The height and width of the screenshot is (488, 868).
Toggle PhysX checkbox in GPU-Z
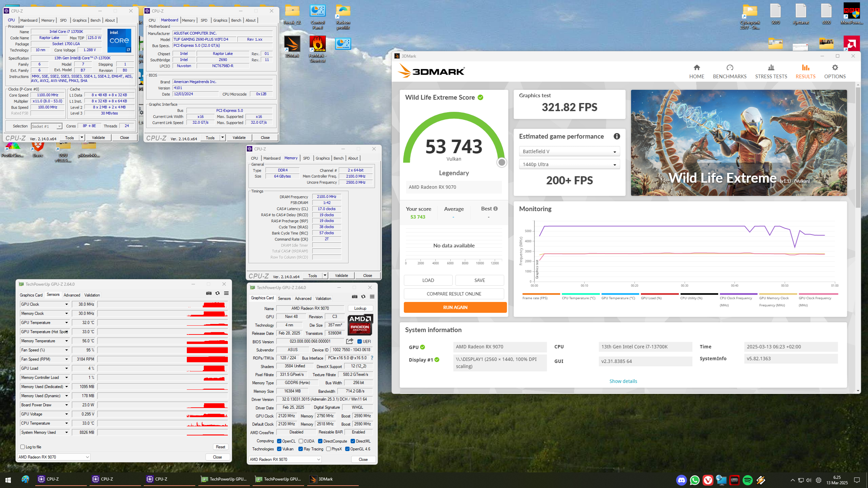click(x=328, y=449)
